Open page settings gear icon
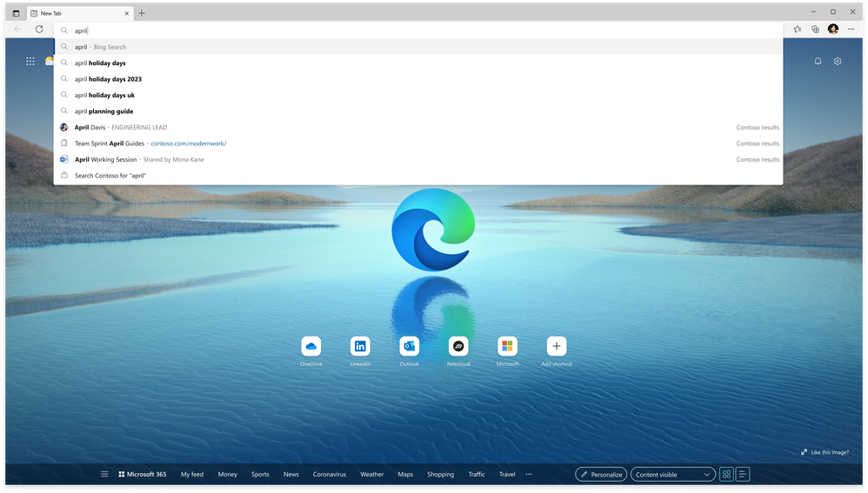Image resolution: width=868 pixels, height=493 pixels. tap(838, 62)
